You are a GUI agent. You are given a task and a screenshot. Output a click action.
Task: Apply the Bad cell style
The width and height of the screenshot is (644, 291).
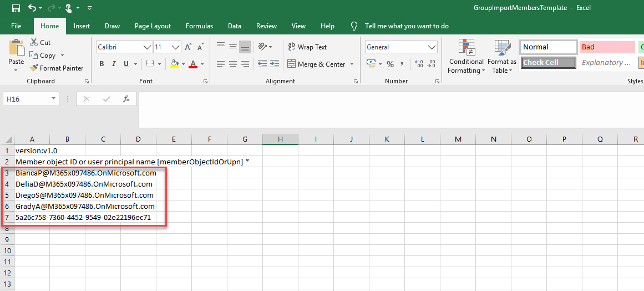coord(607,47)
